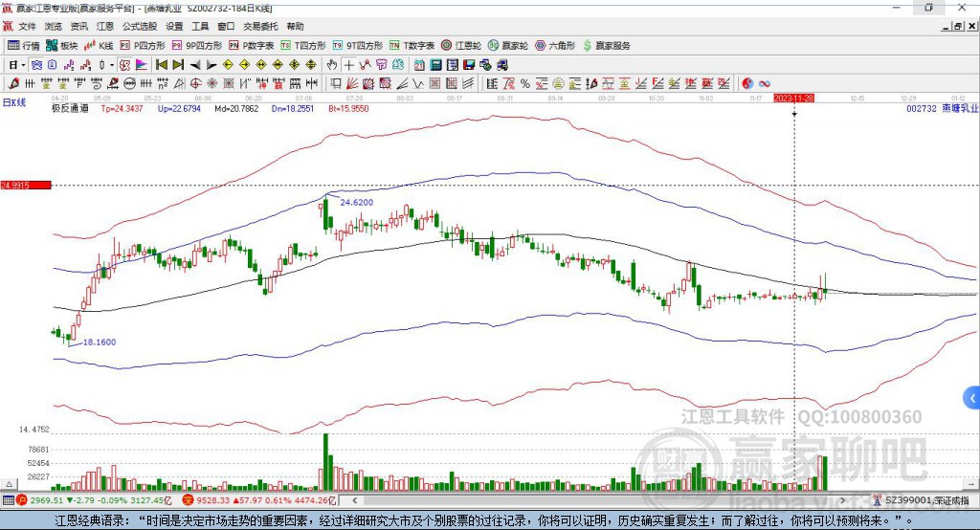Open the 交易委托 menu
This screenshot has width=980, height=530.
(x=260, y=26)
